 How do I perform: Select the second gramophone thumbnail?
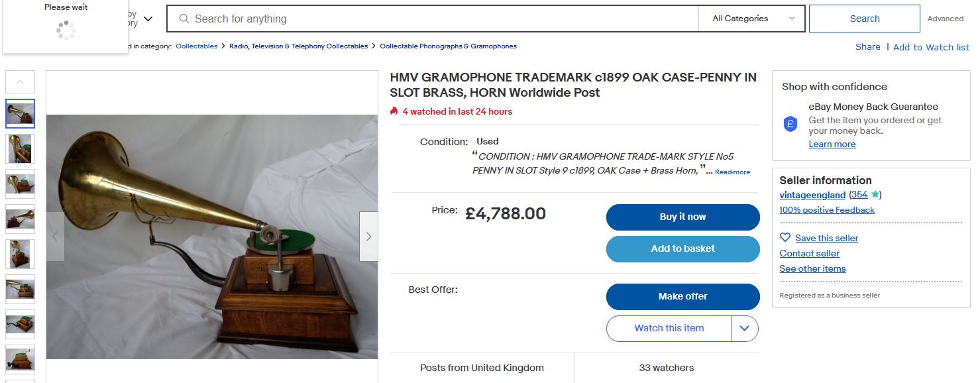click(x=21, y=148)
